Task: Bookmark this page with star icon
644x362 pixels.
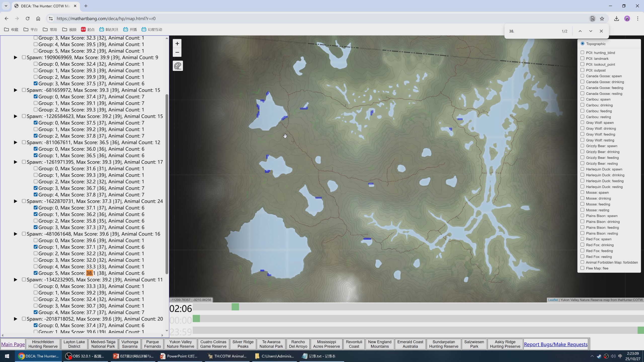Action: point(602,19)
